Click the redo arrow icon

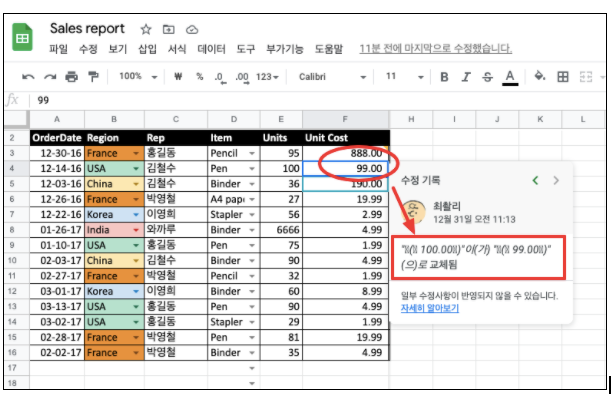pyautogui.click(x=50, y=77)
